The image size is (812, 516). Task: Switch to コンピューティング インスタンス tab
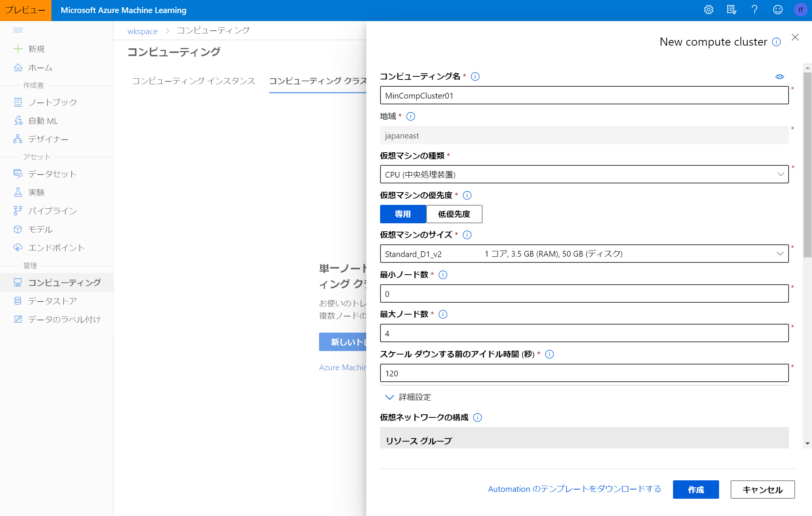[x=193, y=81]
